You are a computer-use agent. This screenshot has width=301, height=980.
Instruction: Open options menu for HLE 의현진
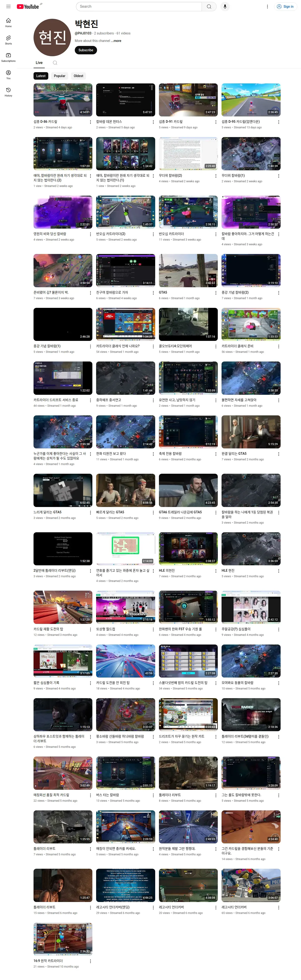(x=216, y=571)
